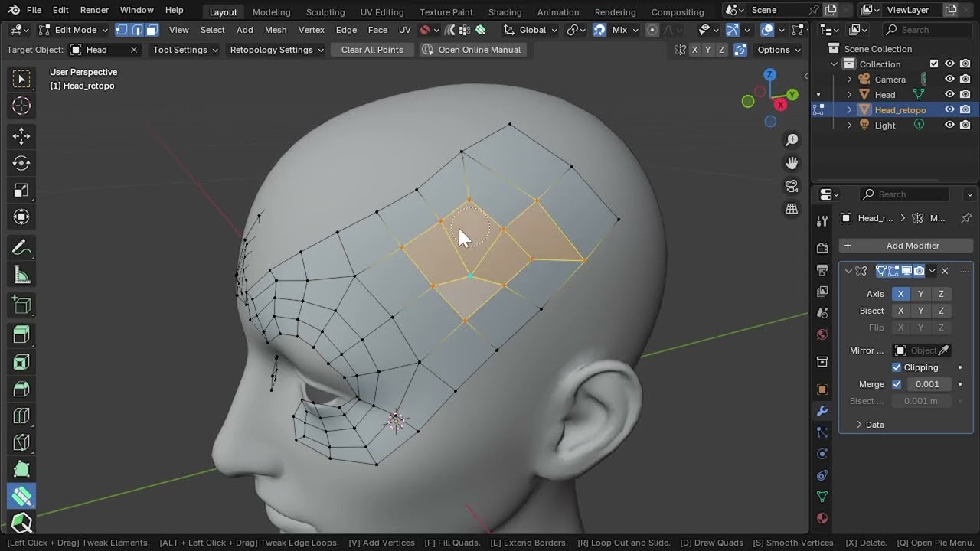This screenshot has width=980, height=551.
Task: Open Global orientation dropdown
Action: (x=530, y=30)
